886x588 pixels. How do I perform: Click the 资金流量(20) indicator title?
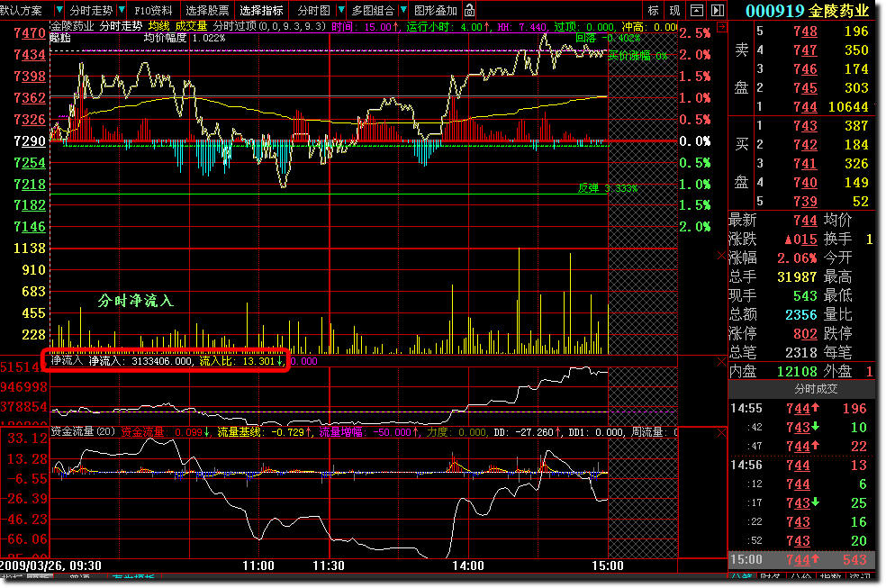click(83, 431)
